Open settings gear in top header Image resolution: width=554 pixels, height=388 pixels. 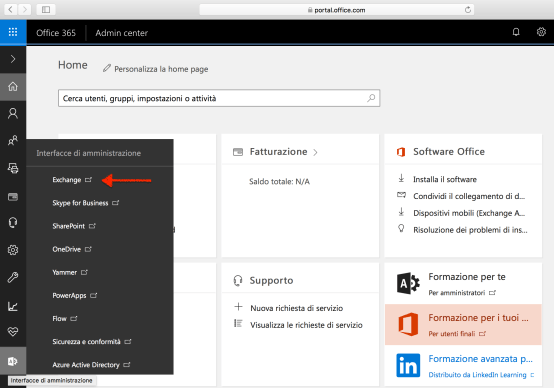pyautogui.click(x=541, y=32)
